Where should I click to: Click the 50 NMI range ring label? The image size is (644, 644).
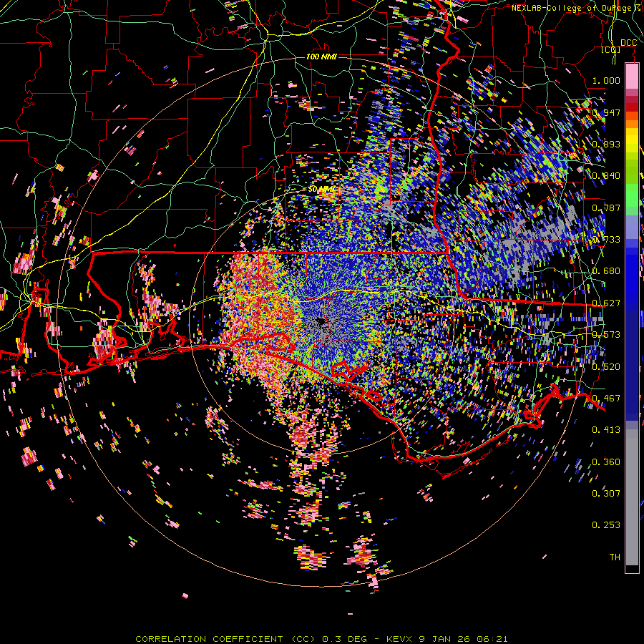[x=321, y=190]
